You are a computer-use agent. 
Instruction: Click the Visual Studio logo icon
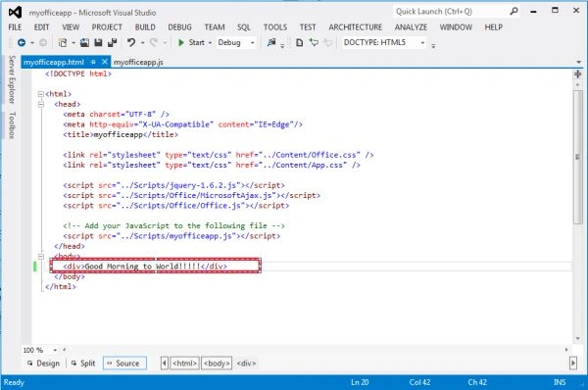click(x=15, y=13)
